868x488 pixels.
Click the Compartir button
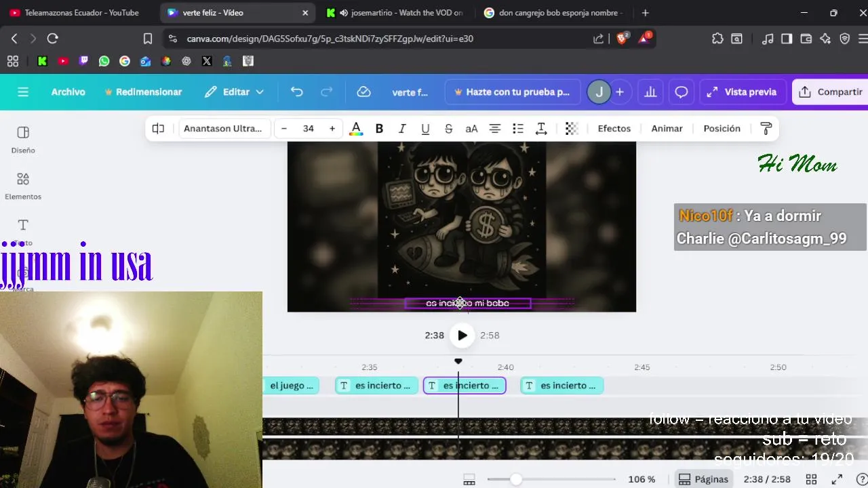(831, 92)
